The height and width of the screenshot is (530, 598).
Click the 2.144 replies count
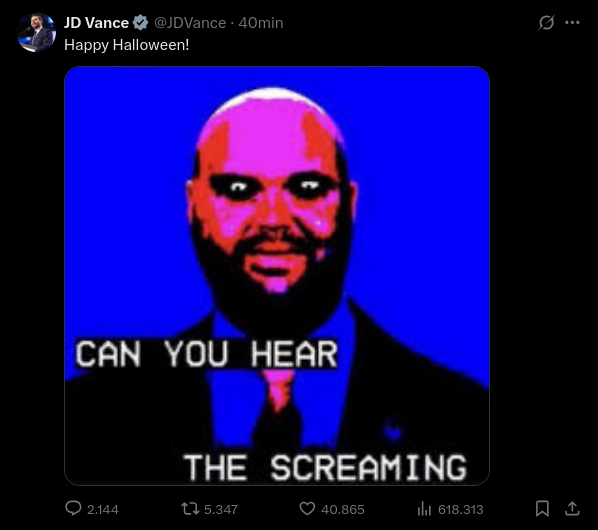pyautogui.click(x=103, y=509)
